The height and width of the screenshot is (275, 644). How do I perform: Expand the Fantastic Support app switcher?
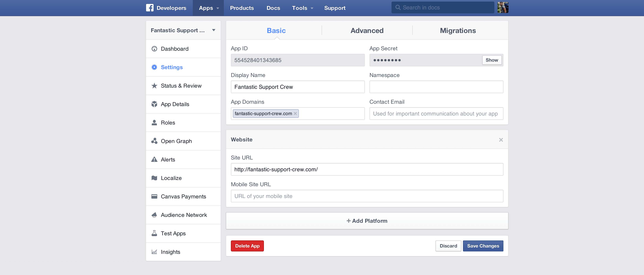183,30
